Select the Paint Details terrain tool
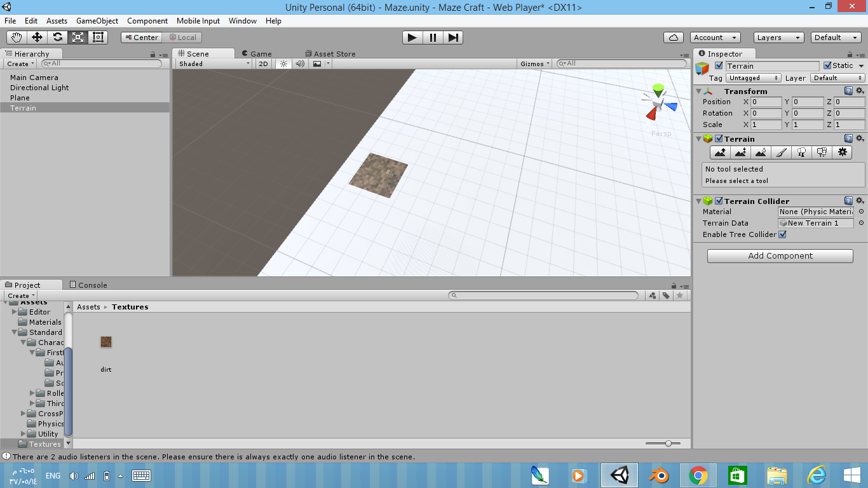 (x=822, y=152)
